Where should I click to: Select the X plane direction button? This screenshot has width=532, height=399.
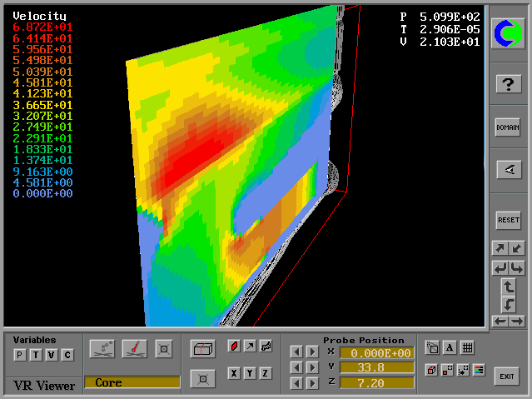234,373
